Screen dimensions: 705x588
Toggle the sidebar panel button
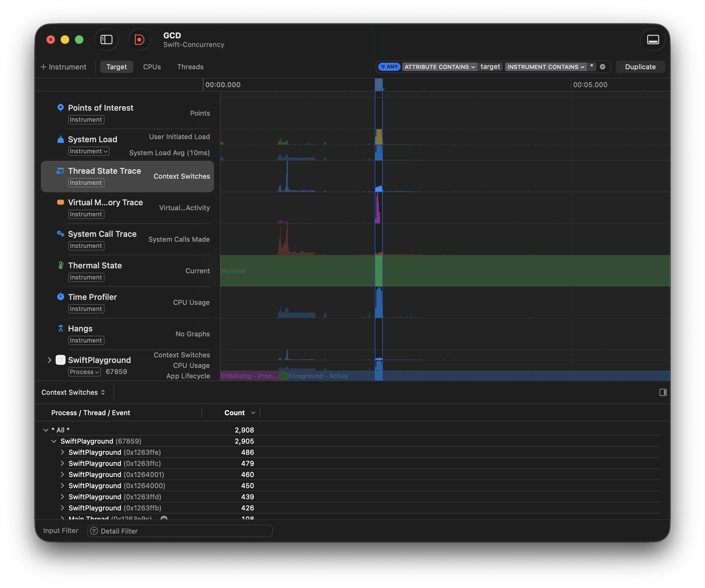click(x=106, y=40)
